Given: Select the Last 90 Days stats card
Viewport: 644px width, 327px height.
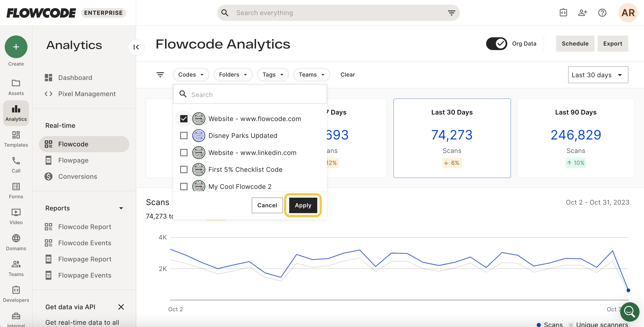Looking at the screenshot, I should point(575,138).
